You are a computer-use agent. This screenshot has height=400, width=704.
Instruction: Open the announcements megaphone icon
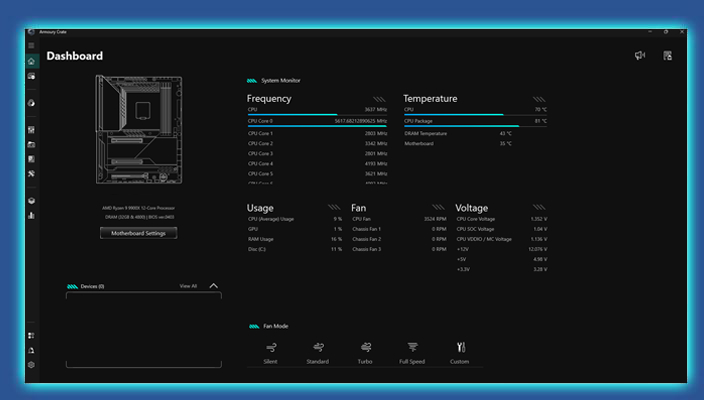coord(640,56)
